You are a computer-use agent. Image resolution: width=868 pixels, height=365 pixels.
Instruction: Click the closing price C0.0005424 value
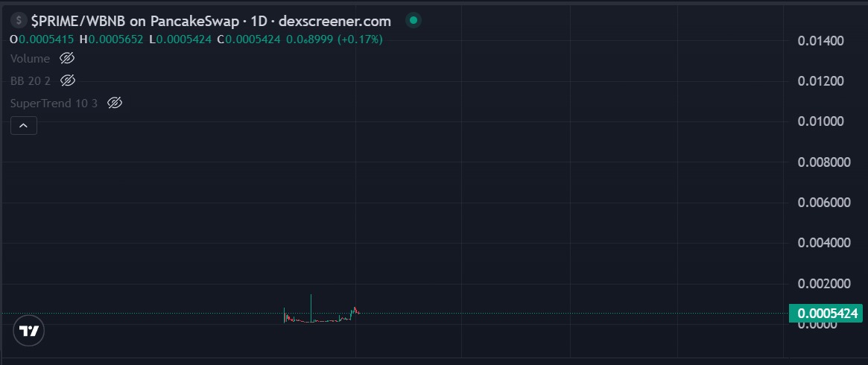point(249,39)
